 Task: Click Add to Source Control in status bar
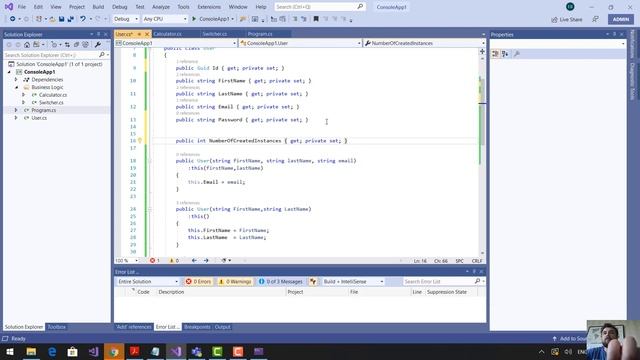click(x=569, y=338)
